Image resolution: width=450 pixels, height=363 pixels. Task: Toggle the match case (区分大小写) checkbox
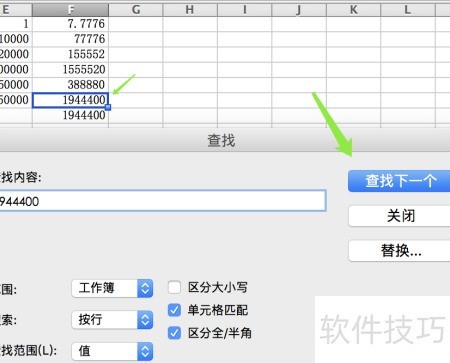click(174, 287)
